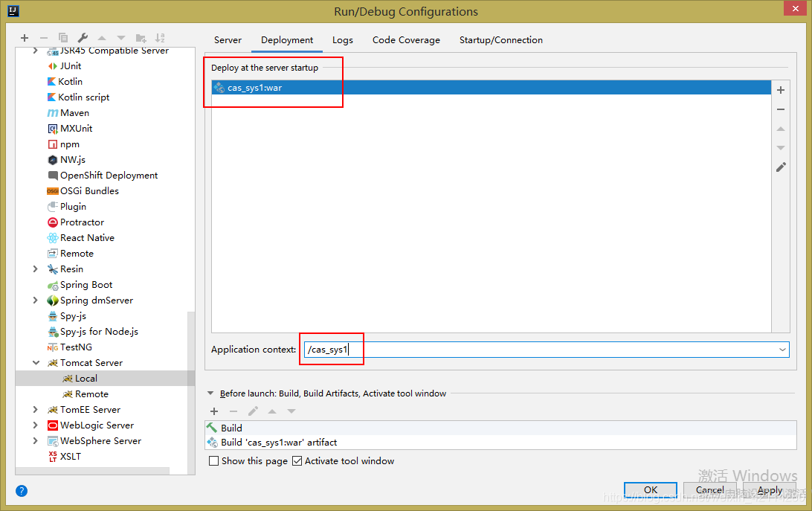Remove configuration with minus icon
The width and height of the screenshot is (812, 511).
pyautogui.click(x=43, y=38)
